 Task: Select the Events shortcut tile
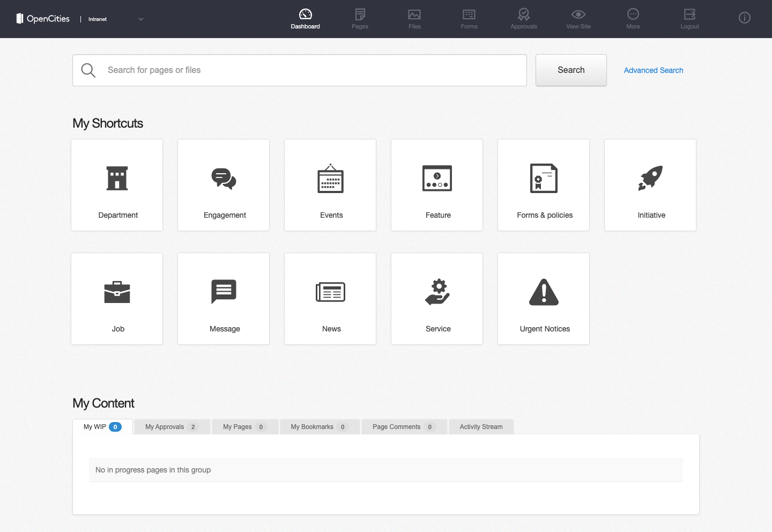point(330,185)
